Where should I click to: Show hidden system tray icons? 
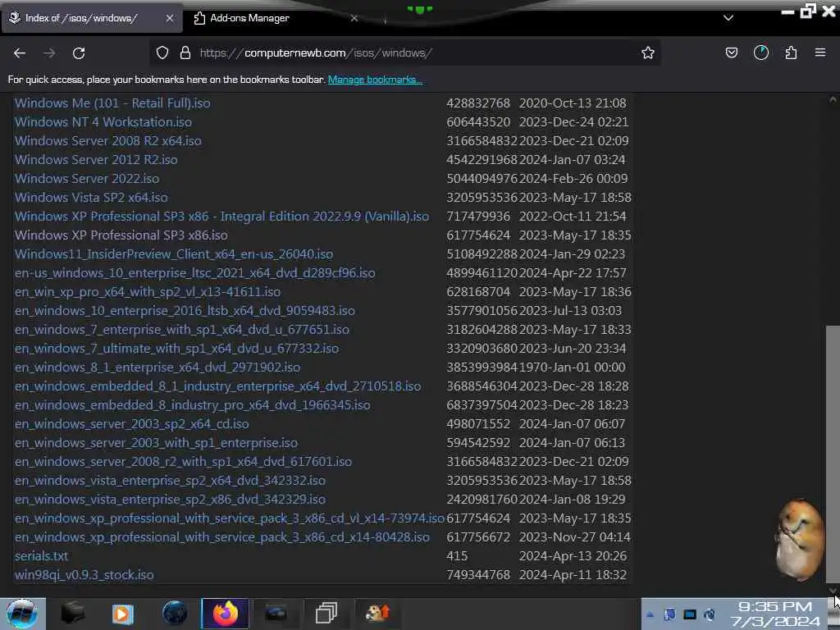651,614
